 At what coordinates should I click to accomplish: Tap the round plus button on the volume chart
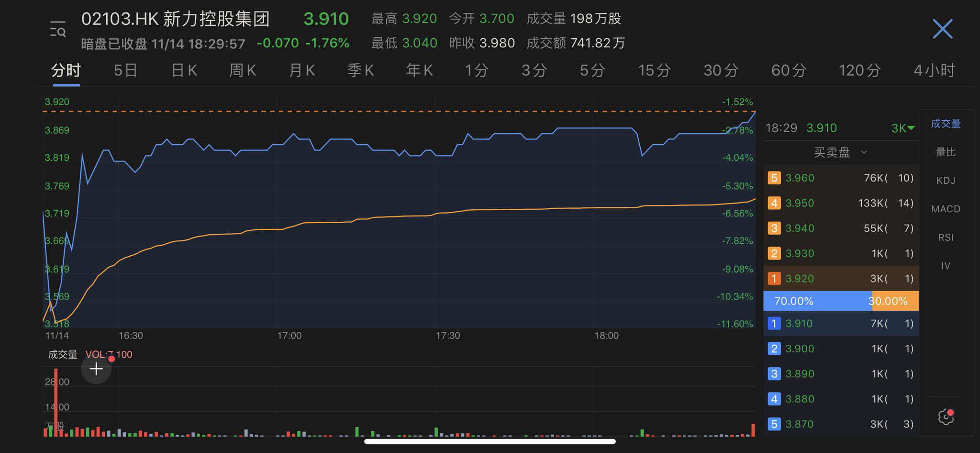click(x=96, y=369)
